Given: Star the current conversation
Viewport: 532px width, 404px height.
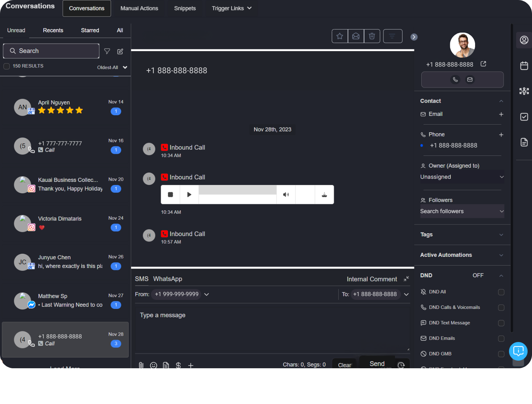Looking at the screenshot, I should [340, 36].
